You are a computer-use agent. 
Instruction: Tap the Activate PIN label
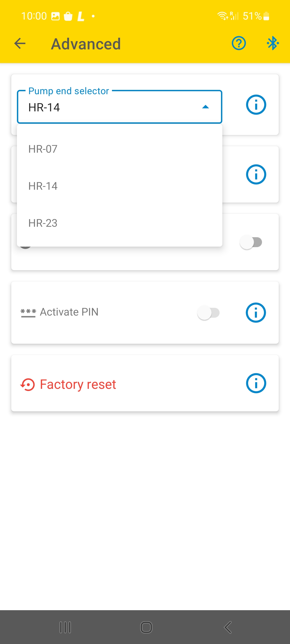point(69,312)
